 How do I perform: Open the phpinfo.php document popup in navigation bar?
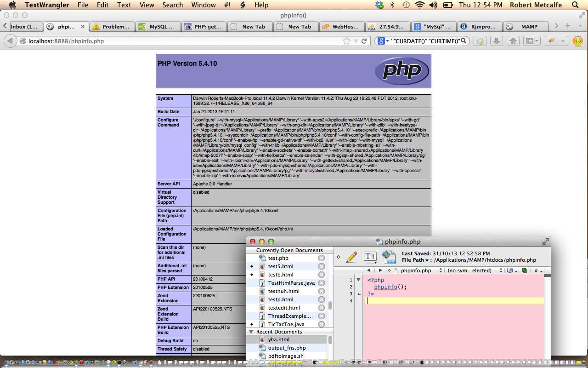point(416,270)
